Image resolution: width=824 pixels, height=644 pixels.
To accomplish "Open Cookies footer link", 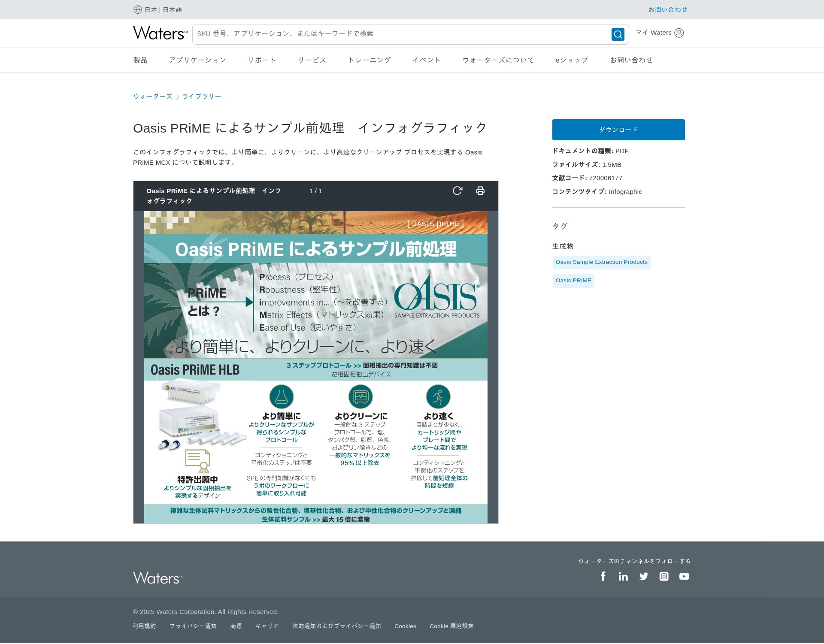I will pos(405,626).
